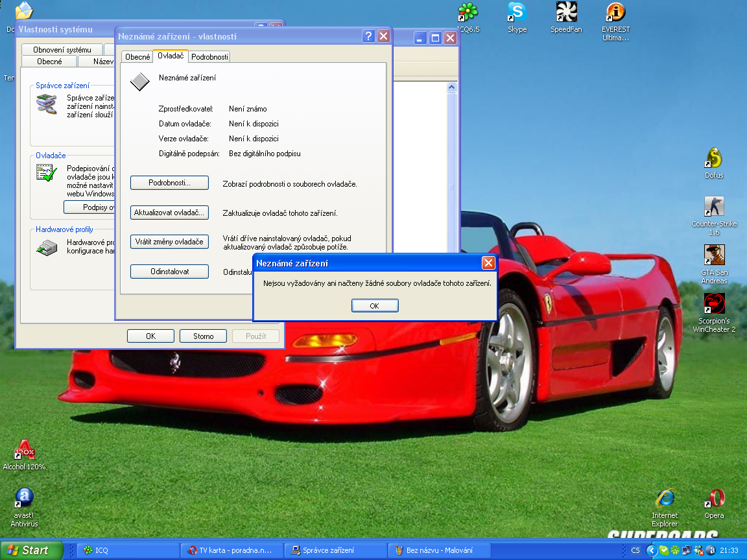This screenshot has width=747, height=560.
Task: Click the Vrátit změny ovladače button
Action: coord(169,242)
